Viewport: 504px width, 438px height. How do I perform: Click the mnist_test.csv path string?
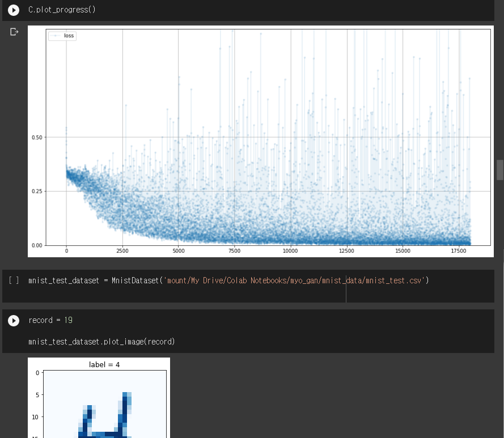click(x=294, y=280)
